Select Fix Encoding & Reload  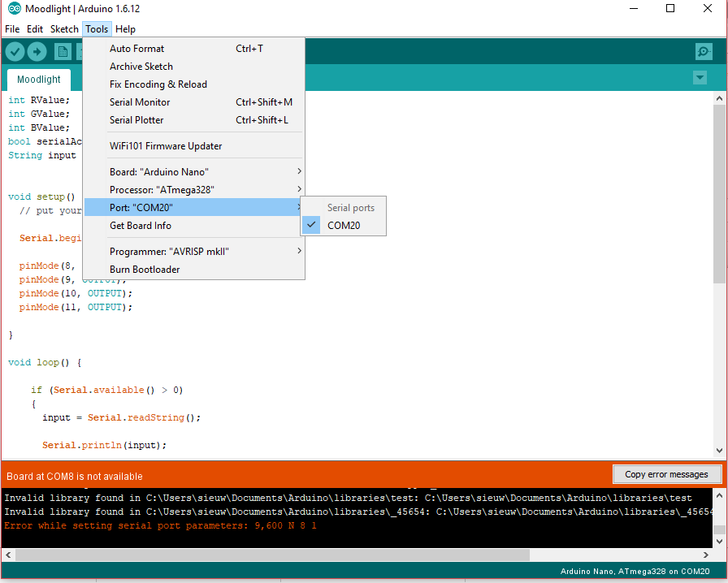pos(194,84)
